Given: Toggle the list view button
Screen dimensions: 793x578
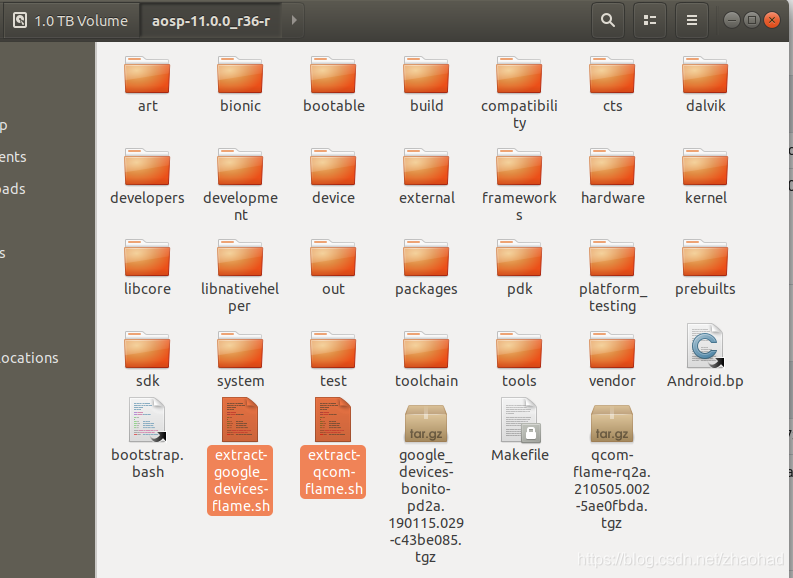Looking at the screenshot, I should pos(650,20).
